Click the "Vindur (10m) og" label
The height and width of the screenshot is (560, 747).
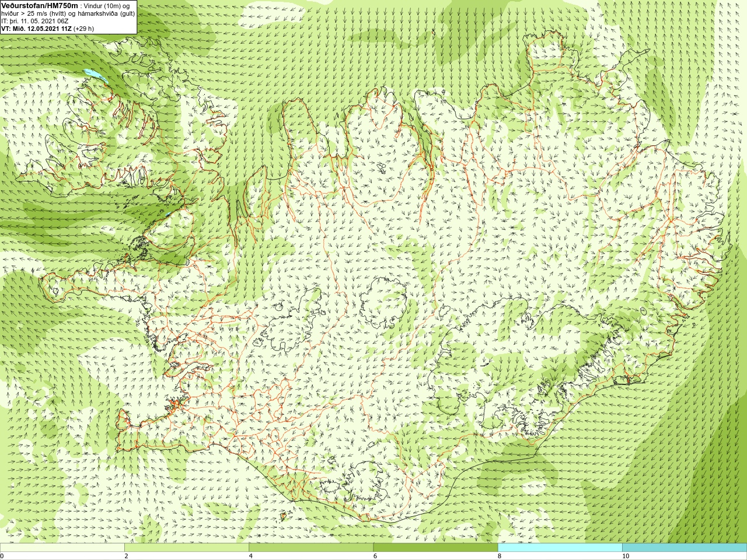point(107,6)
